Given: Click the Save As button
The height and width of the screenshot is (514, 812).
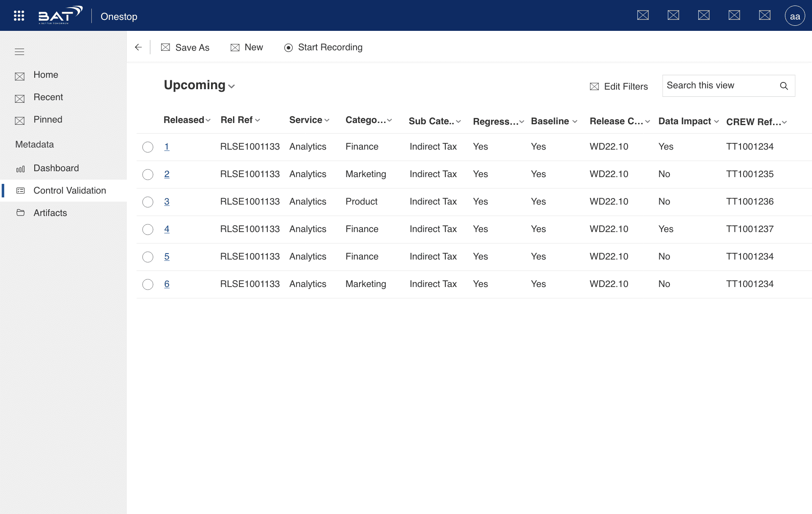Looking at the screenshot, I should coord(185,48).
